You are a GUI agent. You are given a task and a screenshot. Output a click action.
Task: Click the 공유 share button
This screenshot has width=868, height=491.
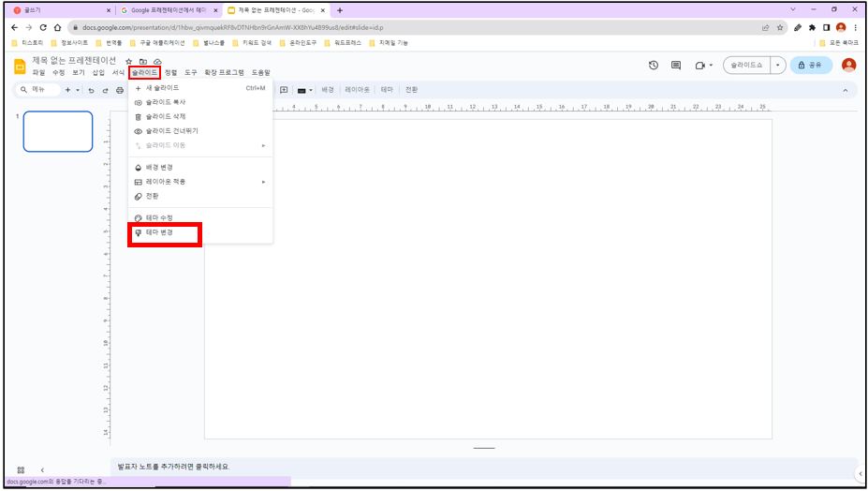(x=811, y=66)
